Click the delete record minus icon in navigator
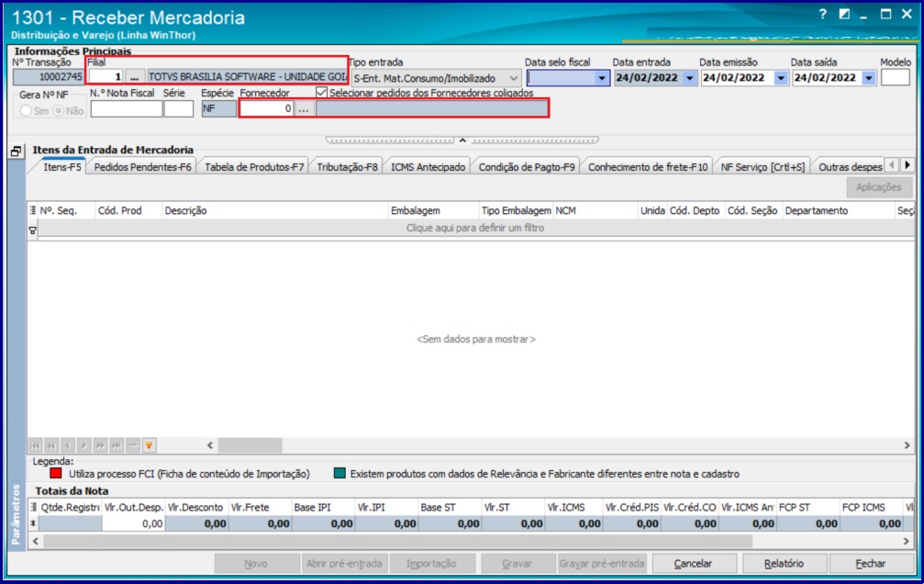The width and height of the screenshot is (924, 584). tap(133, 445)
